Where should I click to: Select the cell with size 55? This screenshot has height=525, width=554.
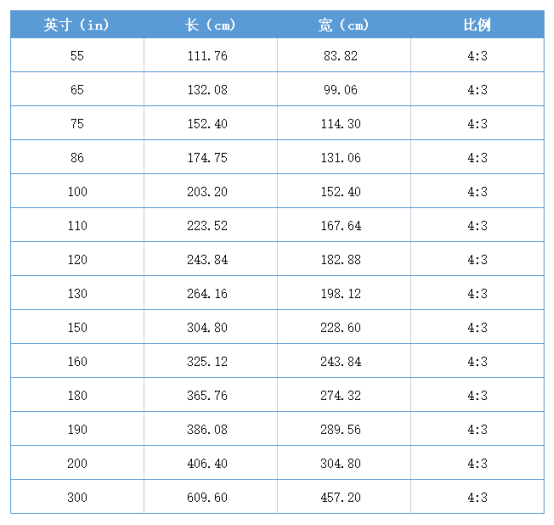point(77,55)
